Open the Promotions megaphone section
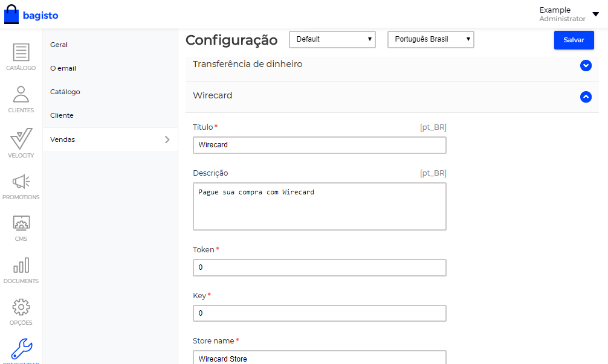The width and height of the screenshot is (608, 364). [21, 187]
